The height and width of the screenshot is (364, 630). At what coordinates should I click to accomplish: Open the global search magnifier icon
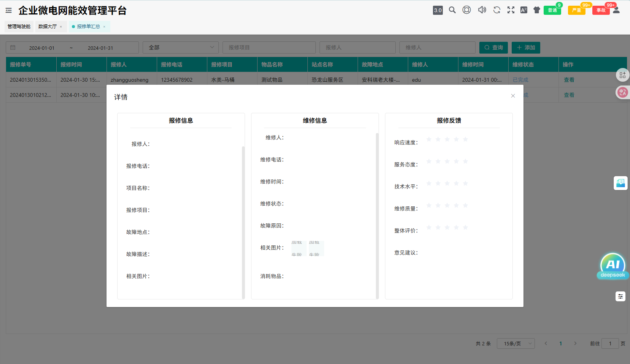click(452, 10)
